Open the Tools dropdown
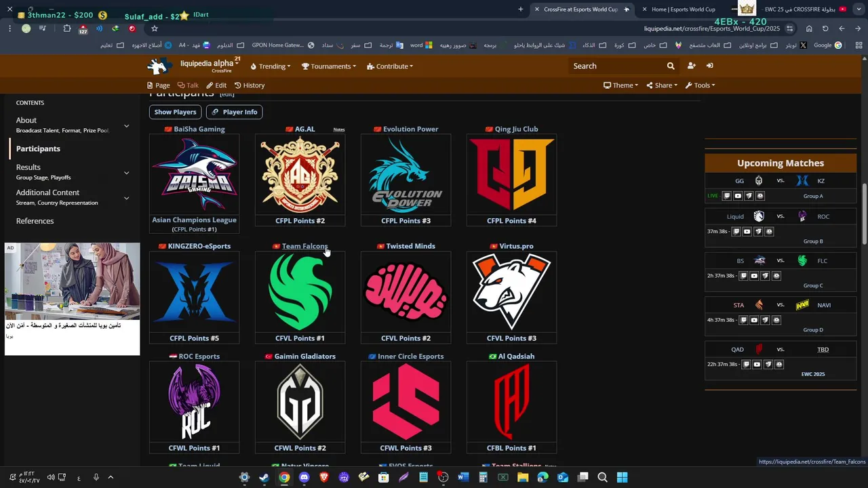 coord(700,85)
